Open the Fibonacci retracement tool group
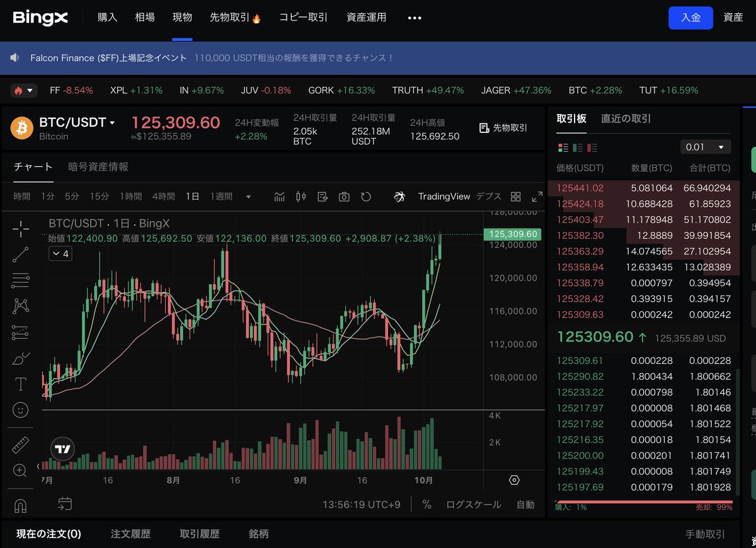 coord(21,280)
